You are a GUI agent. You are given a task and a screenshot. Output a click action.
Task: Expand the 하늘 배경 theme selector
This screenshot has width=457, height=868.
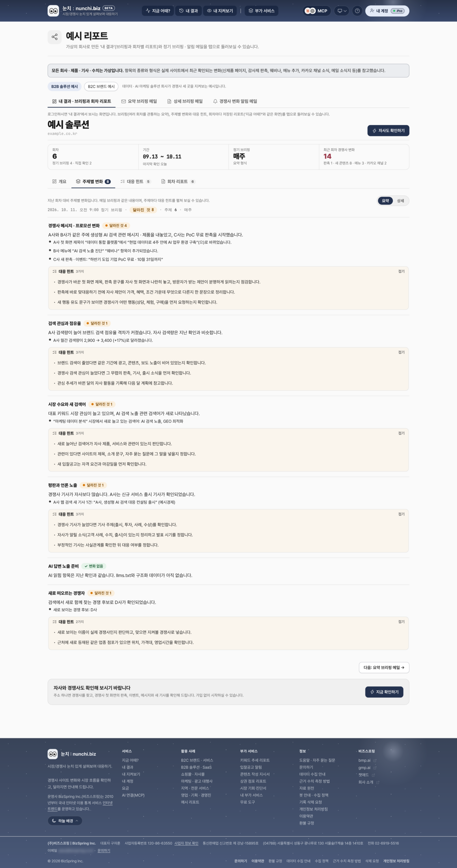[x=65, y=821]
